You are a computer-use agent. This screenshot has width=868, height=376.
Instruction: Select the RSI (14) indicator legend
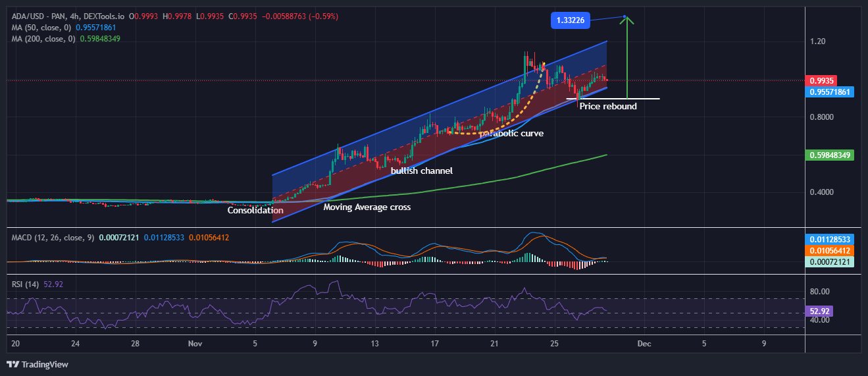coord(25,284)
